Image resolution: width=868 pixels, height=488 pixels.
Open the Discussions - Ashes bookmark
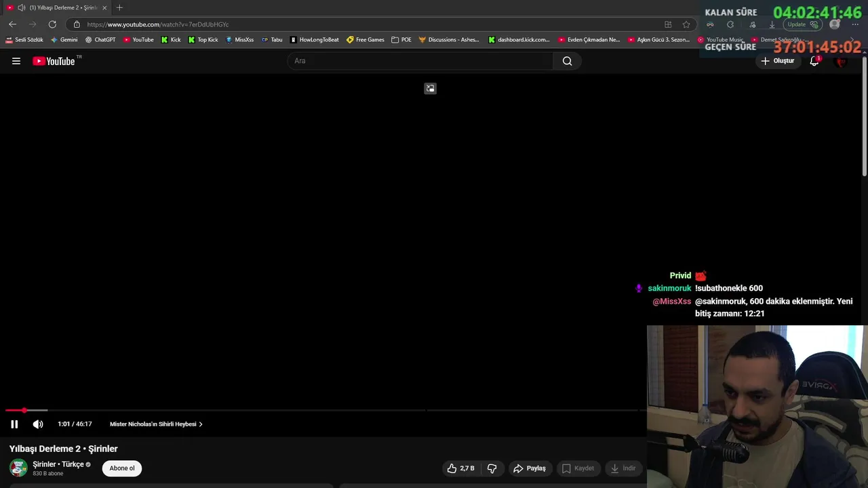point(449,40)
